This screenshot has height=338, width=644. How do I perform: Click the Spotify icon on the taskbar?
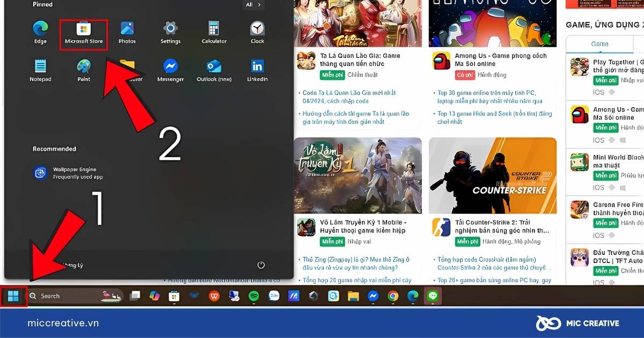coord(254,296)
